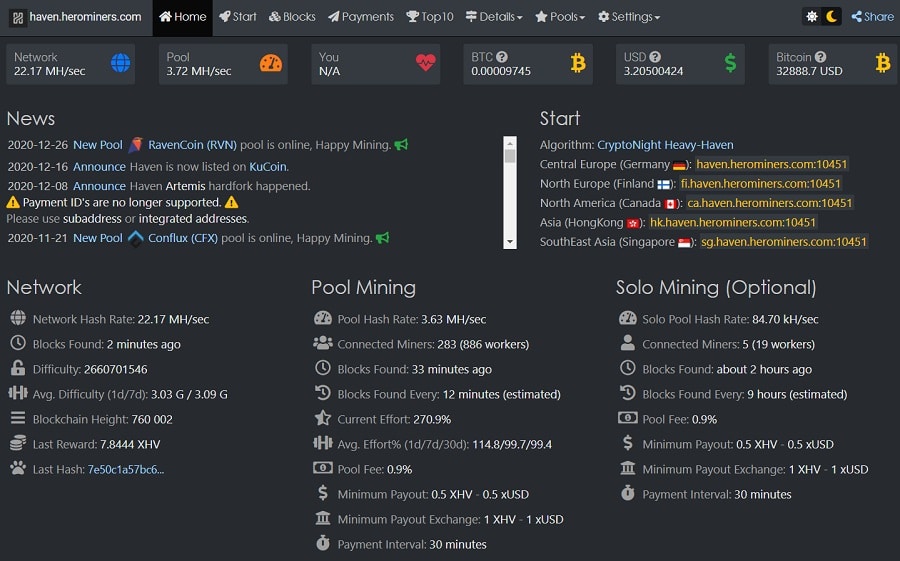Viewport: 900px width, 561px height.
Task: Open the Pools dropdown menu
Action: pyautogui.click(x=560, y=17)
